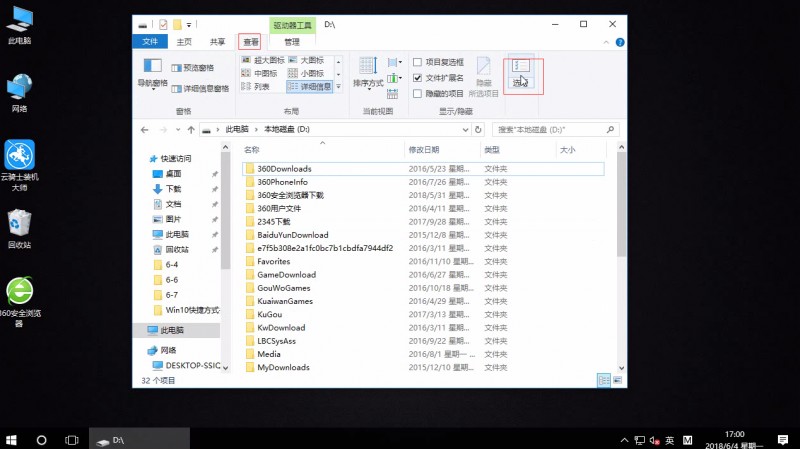
Task: Toggle File name extensions (文件扩展名) checkbox
Action: coord(438,78)
